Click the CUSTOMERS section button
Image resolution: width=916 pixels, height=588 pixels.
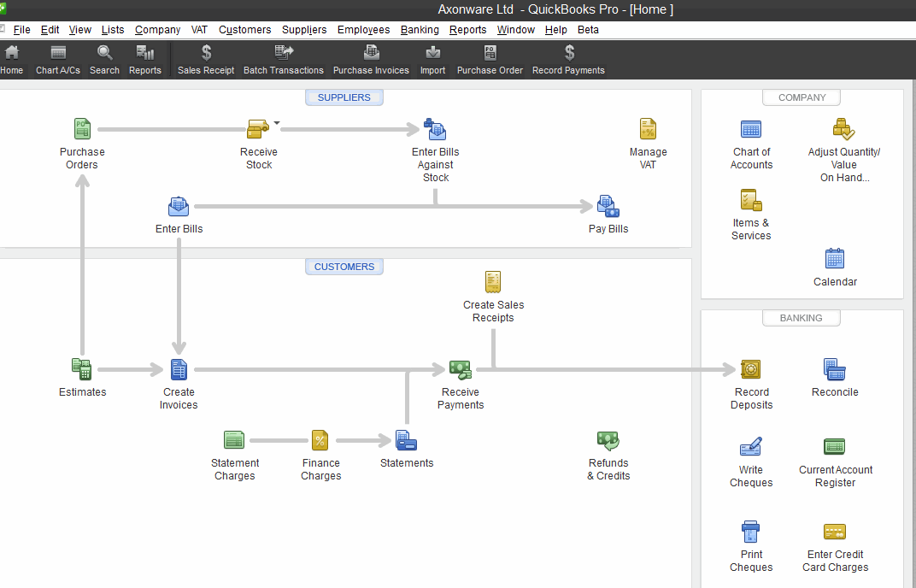click(x=344, y=267)
